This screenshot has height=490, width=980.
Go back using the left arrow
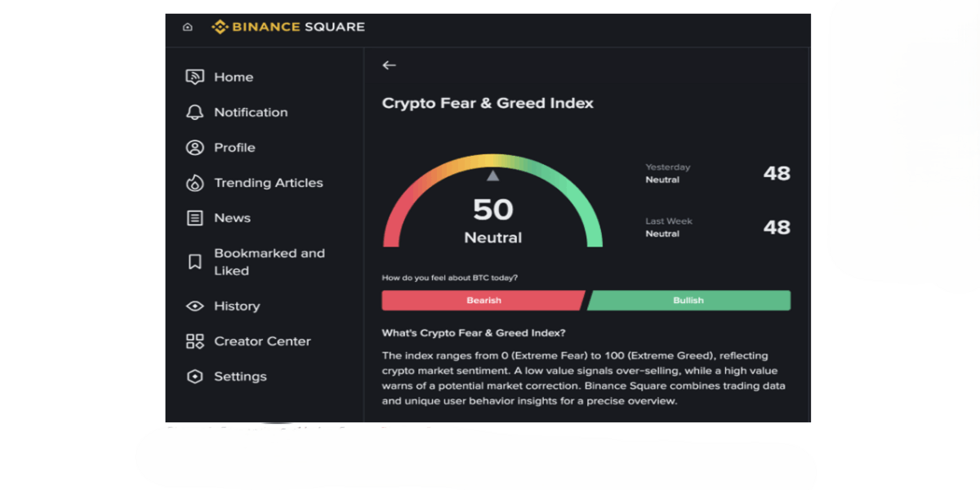click(x=389, y=65)
